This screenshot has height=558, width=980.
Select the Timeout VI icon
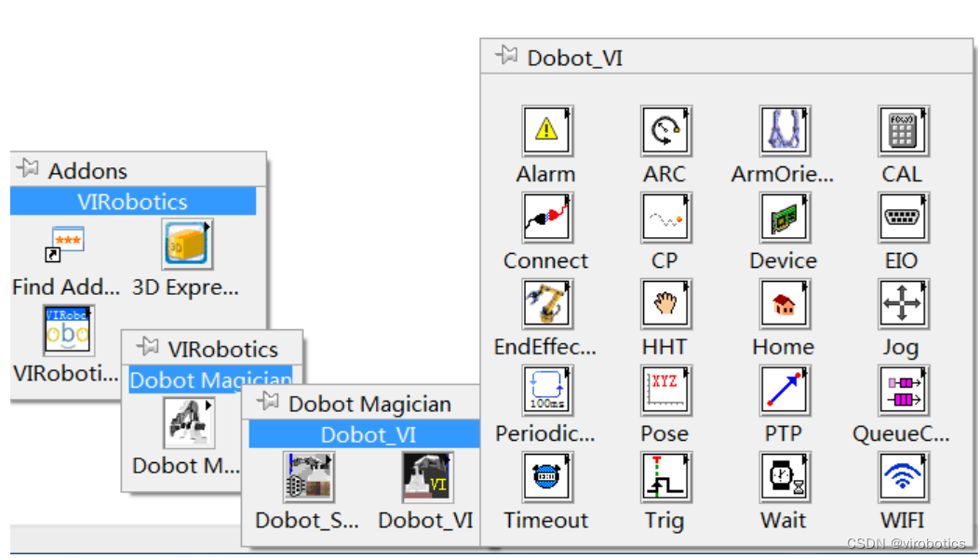pyautogui.click(x=547, y=477)
